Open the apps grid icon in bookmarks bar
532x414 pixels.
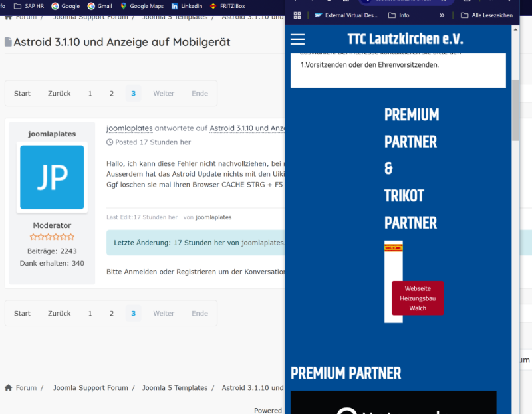297,15
